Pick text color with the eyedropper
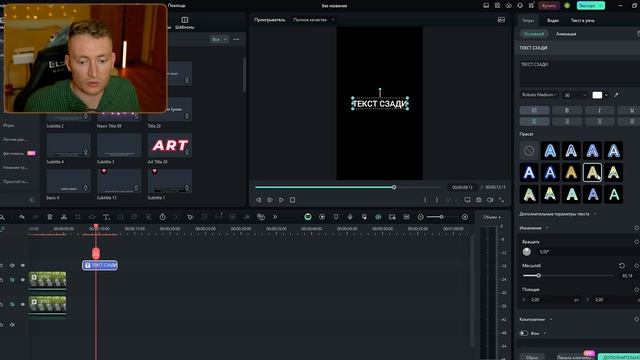The image size is (640, 360). tap(616, 95)
